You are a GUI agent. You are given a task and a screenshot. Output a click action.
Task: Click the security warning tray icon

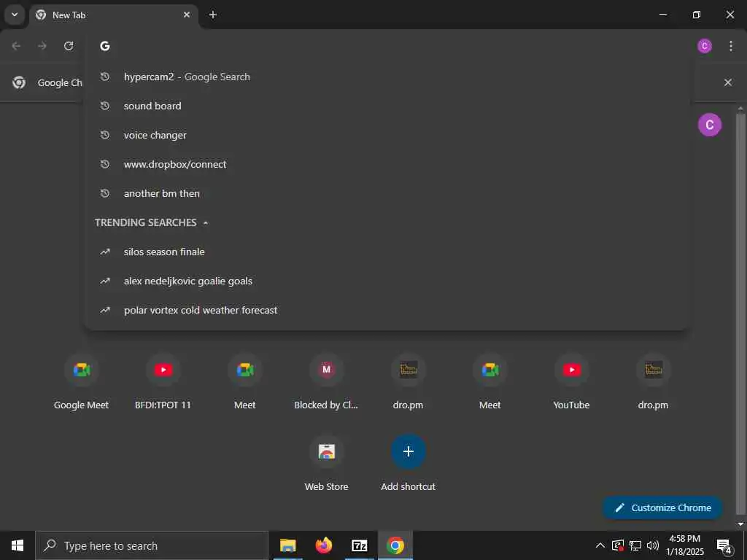click(x=617, y=545)
